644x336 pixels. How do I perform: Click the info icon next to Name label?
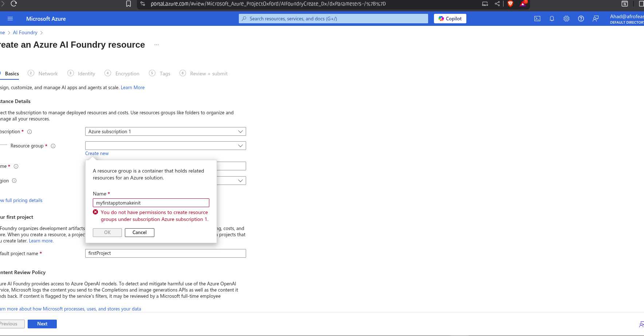[16, 166]
